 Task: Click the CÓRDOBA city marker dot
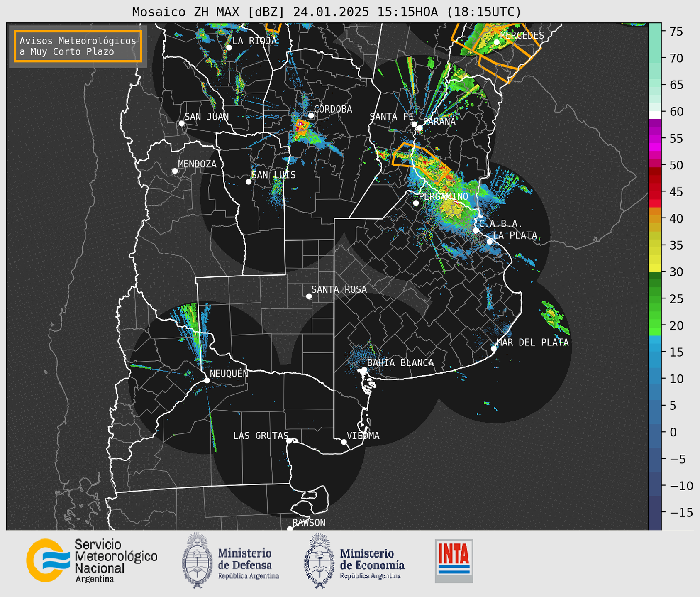311,115
